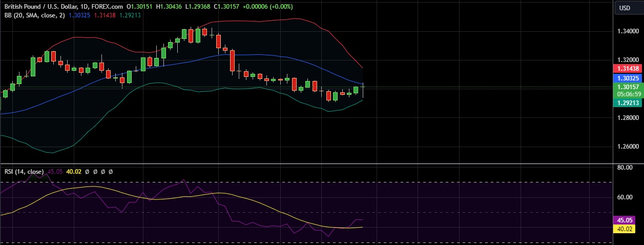Viewport: 644px width, 245px height.
Task: Click the 60.00 tick on RSI scale
Action: 625,197
